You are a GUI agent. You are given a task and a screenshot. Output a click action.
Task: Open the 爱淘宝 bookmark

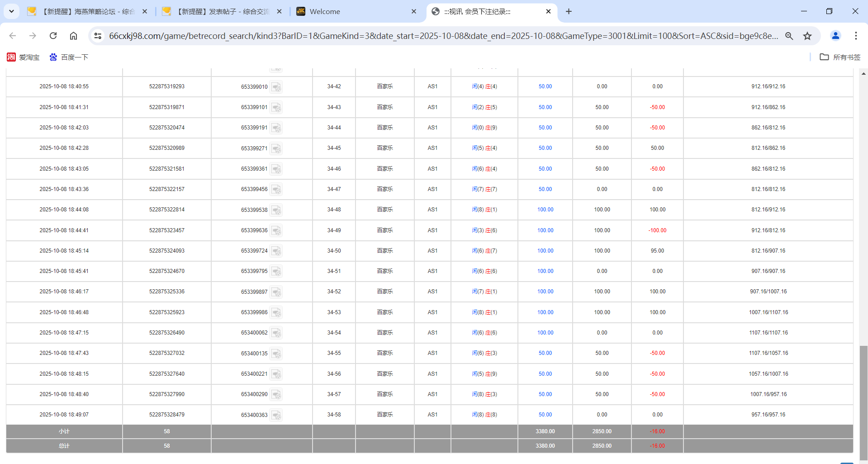(23, 57)
